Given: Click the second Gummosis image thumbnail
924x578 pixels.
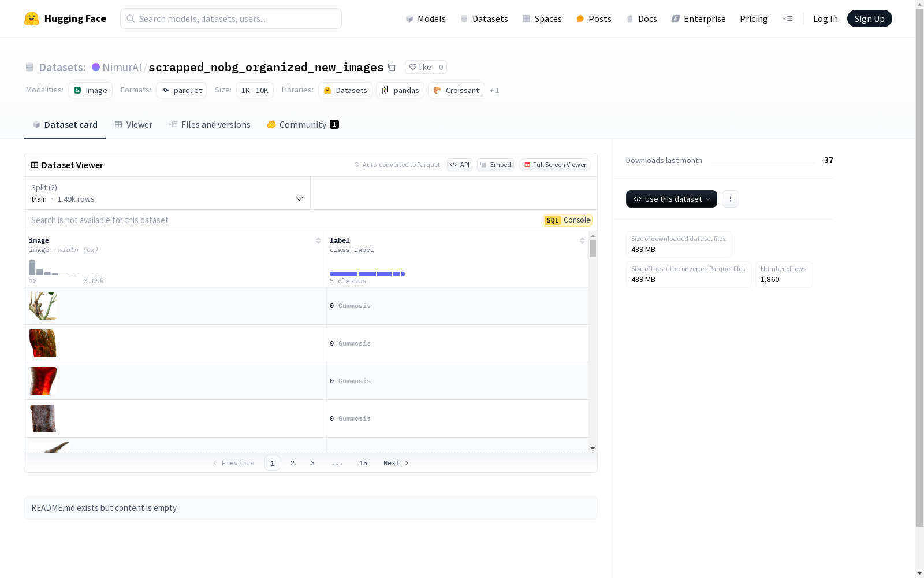Looking at the screenshot, I should 43,343.
